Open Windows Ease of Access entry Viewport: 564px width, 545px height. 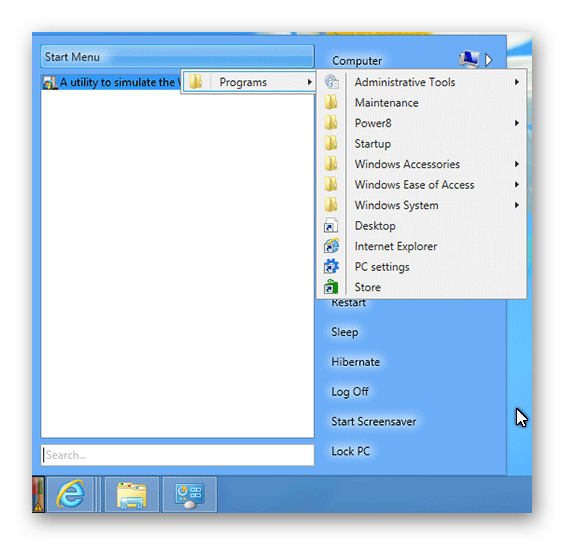[x=422, y=185]
